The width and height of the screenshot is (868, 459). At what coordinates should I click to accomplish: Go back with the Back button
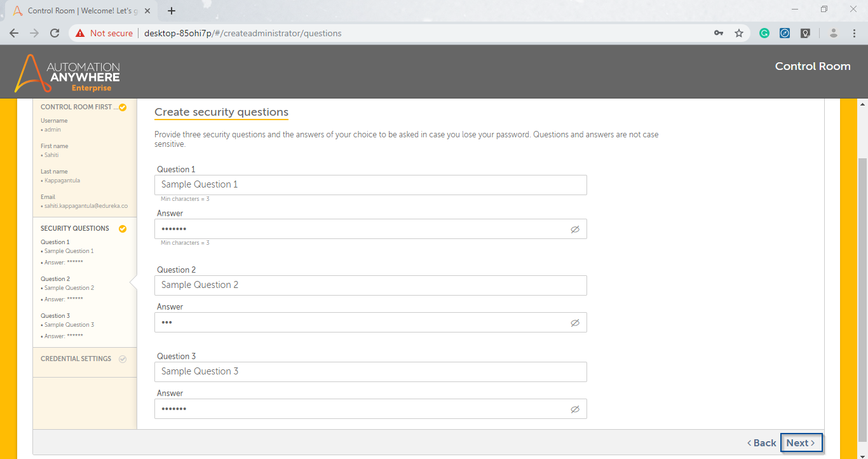point(761,443)
